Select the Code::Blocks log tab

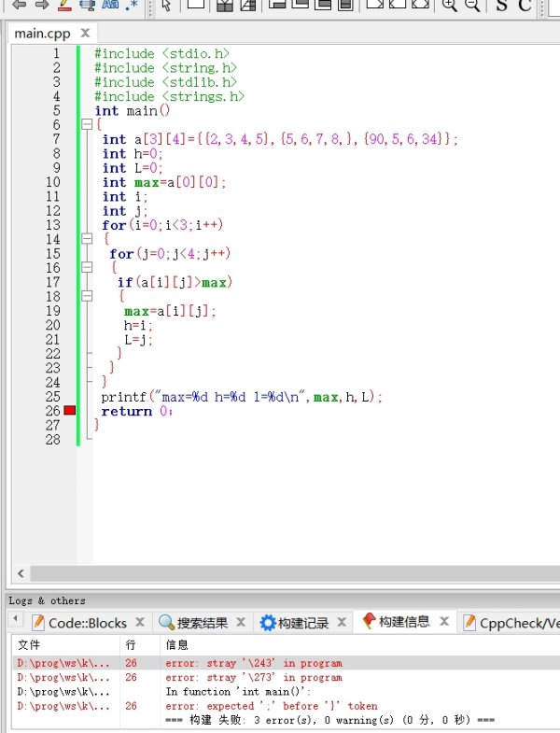[x=86, y=623]
